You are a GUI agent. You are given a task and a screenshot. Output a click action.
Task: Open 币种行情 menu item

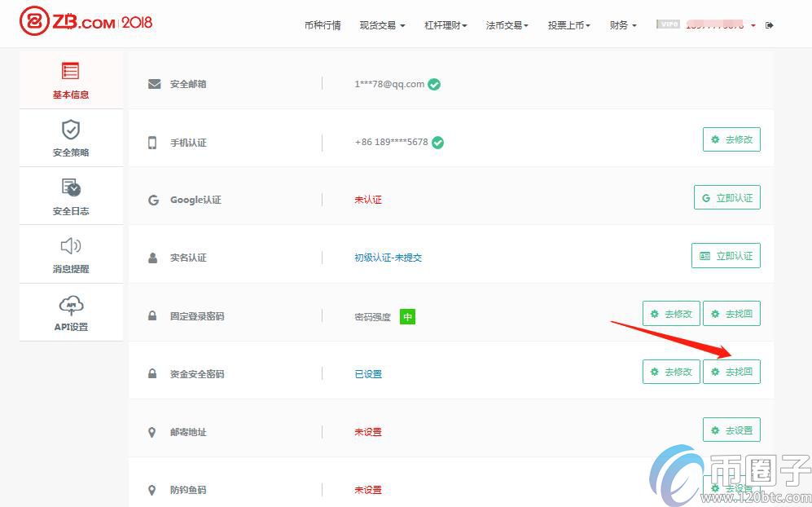(323, 25)
